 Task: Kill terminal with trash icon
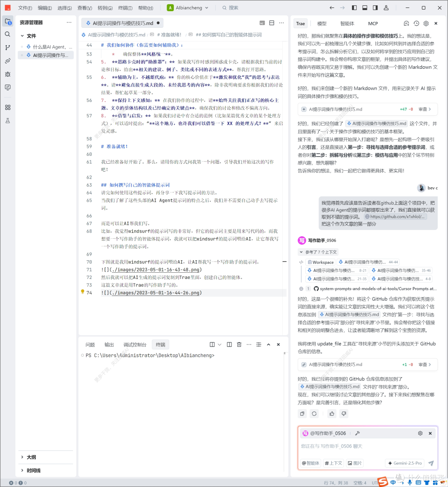pyautogui.click(x=239, y=344)
